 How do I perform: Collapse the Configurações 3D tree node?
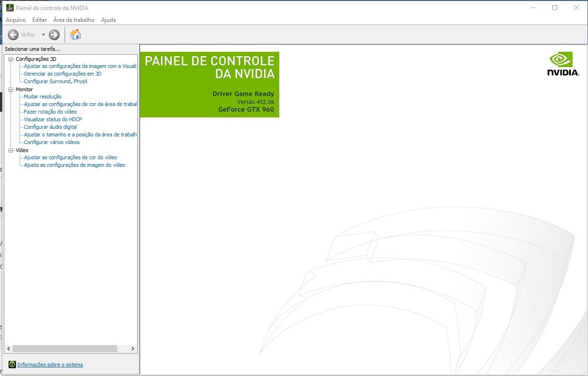(11, 59)
